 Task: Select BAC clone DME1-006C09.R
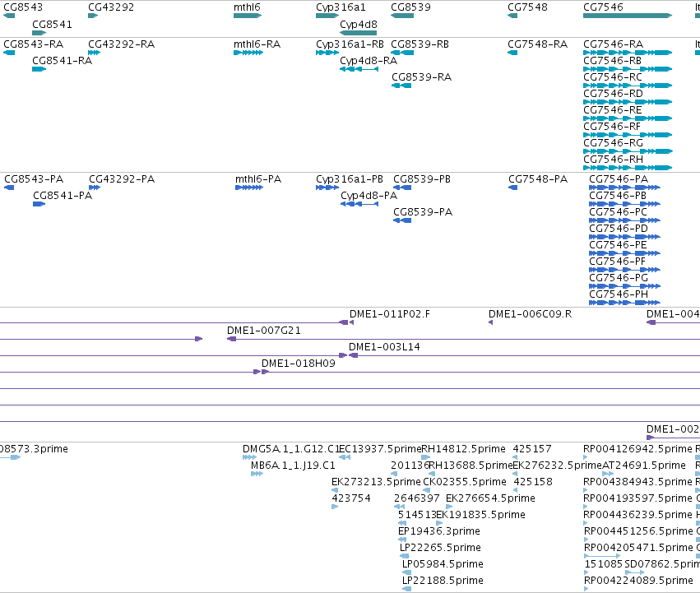[x=530, y=314]
